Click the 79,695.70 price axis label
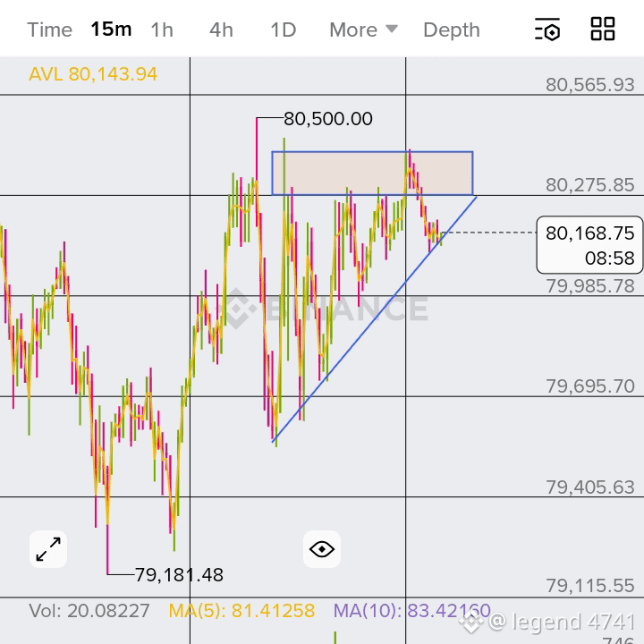644x644 pixels. coord(589,386)
